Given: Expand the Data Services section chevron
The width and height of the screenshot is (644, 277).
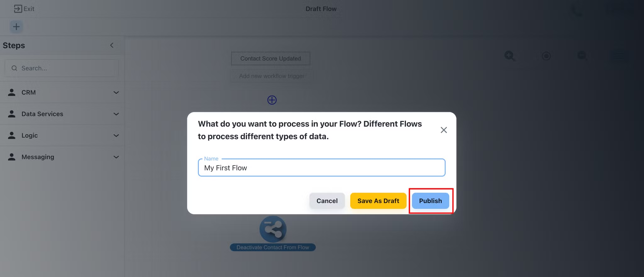Looking at the screenshot, I should (116, 114).
